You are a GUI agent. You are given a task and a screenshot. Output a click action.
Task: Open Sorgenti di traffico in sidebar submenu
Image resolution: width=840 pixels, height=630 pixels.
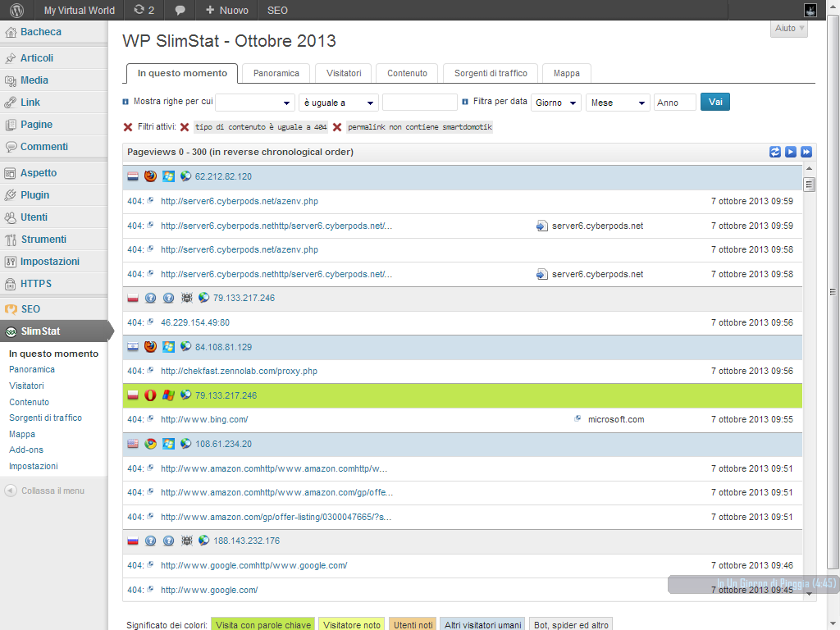(46, 418)
